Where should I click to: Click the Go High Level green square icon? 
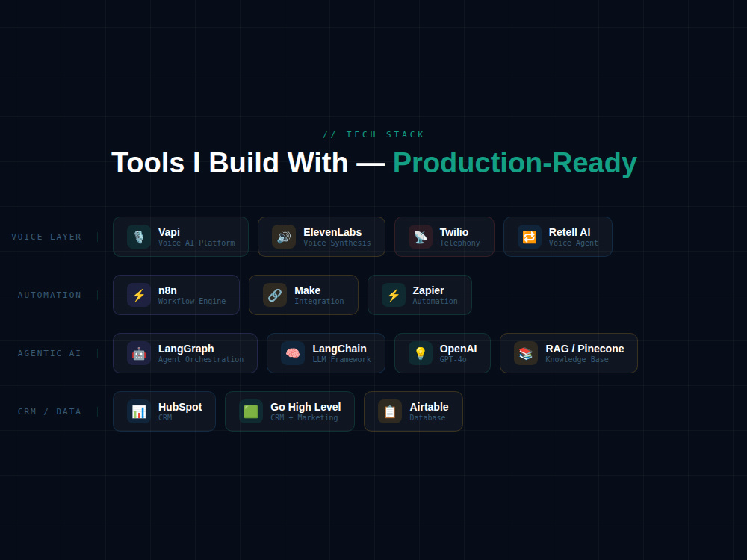click(x=251, y=411)
